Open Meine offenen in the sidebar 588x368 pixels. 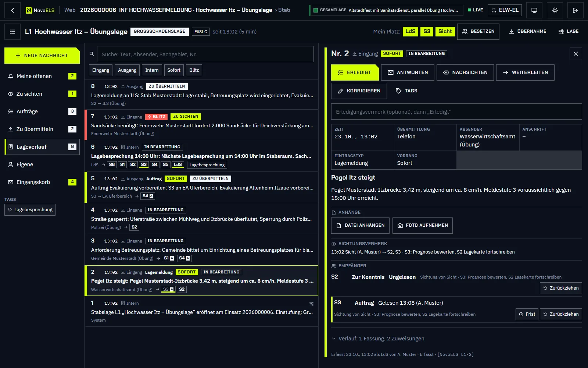[x=42, y=76]
